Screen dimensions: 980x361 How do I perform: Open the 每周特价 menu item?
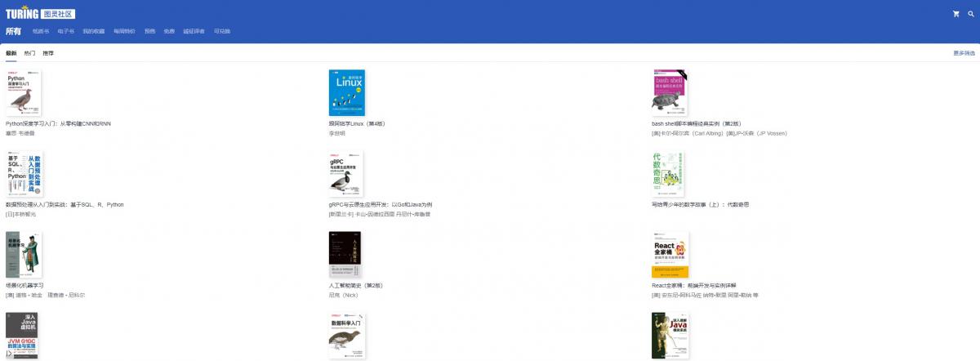click(x=125, y=31)
